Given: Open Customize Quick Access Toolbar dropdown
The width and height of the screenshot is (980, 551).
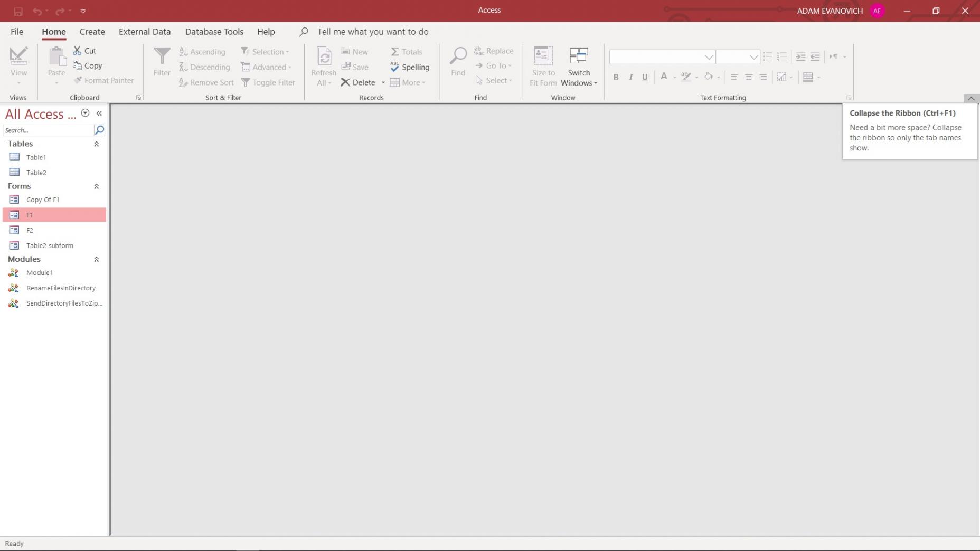Looking at the screenshot, I should tap(83, 11).
